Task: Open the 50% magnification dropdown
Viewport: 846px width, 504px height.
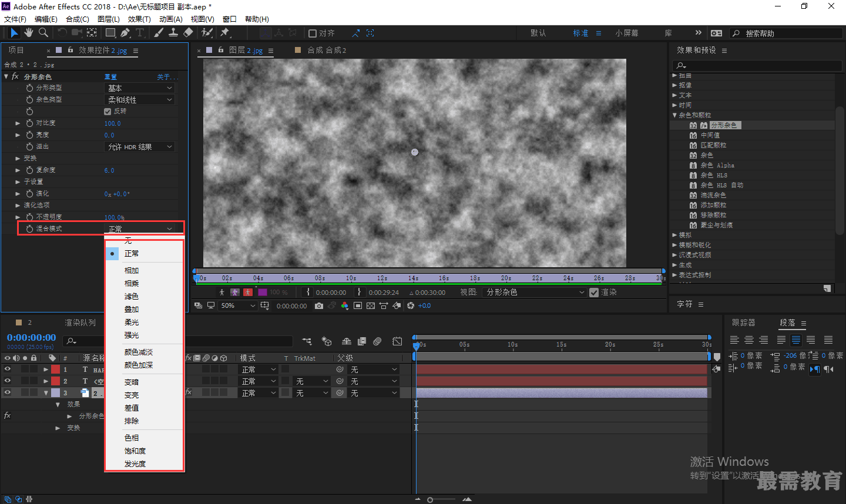Action: (x=238, y=305)
